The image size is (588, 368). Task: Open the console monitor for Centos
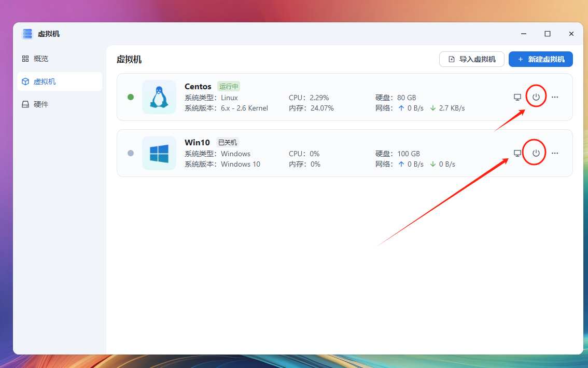click(517, 97)
